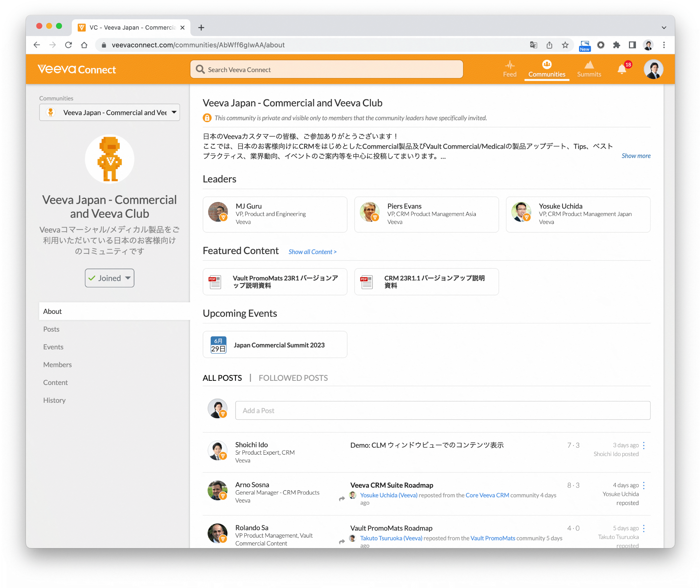This screenshot has height=588, width=700.
Task: Open PDF icon of Vault PromoMats 23R1
Action: coord(215,282)
